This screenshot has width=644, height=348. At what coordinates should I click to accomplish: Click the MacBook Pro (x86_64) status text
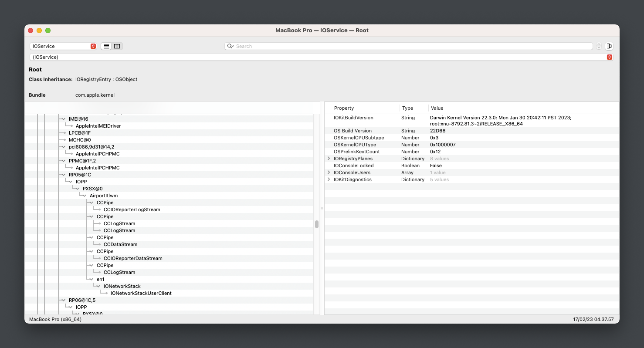(55, 319)
